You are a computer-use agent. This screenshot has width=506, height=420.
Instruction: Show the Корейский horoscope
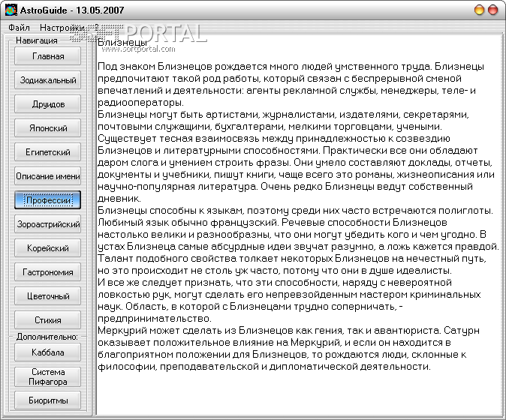[48, 248]
